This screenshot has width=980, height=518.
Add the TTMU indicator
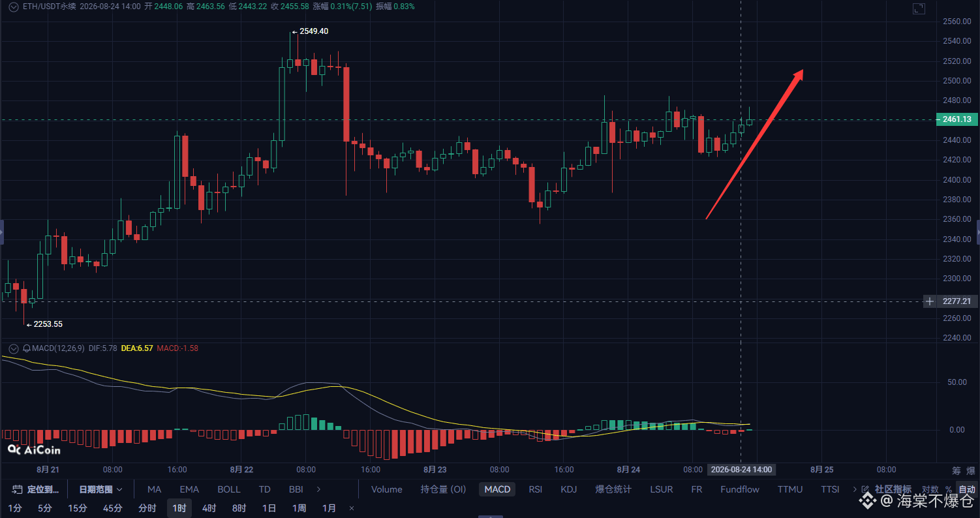790,489
